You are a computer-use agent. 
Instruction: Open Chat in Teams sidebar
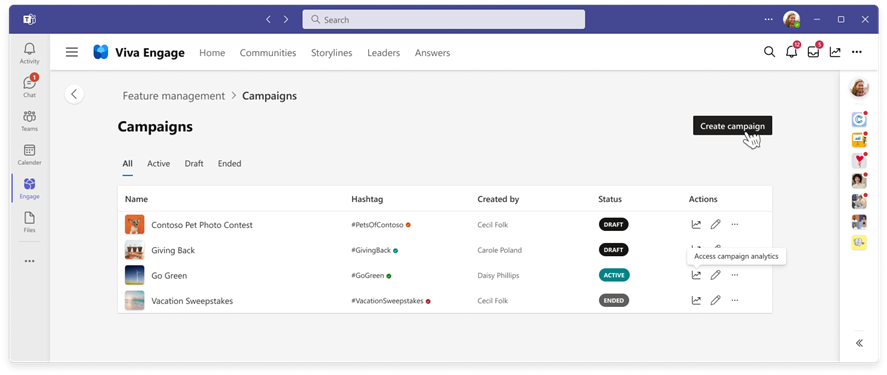(x=29, y=86)
